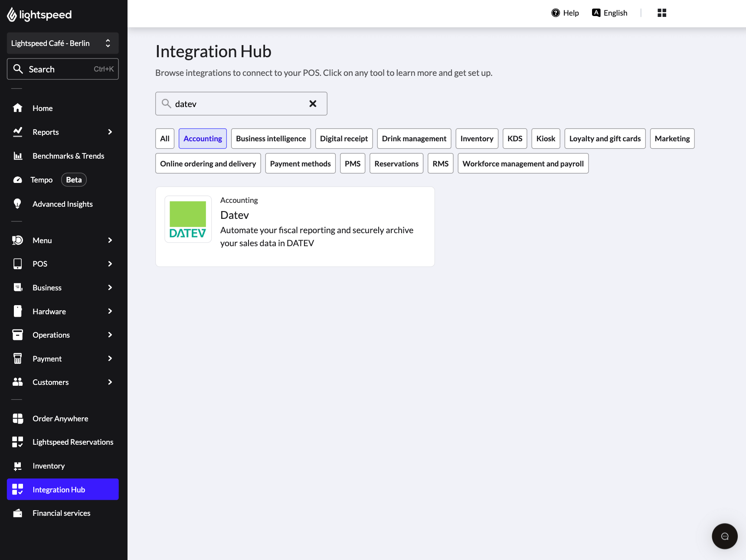Screen dimensions: 746x560
Task: Switch to the All integrations tab
Action: tap(164, 138)
